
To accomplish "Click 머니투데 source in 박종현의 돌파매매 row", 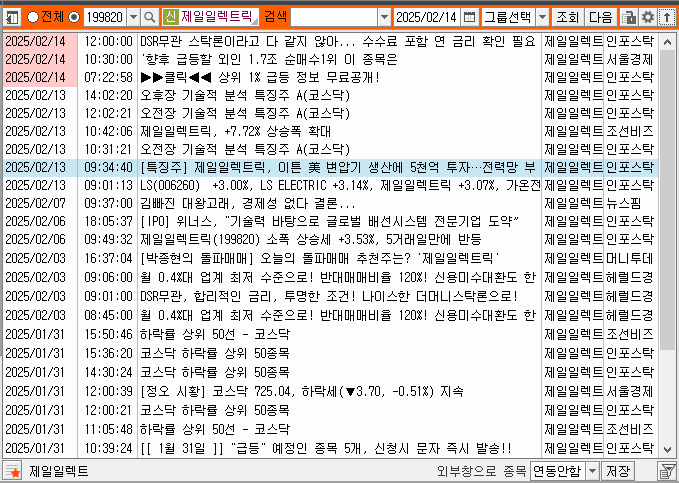I will point(629,258).
